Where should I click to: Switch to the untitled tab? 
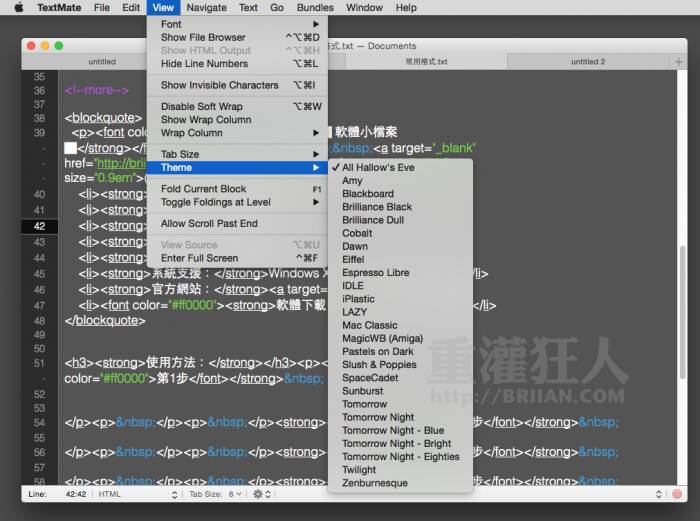coord(102,62)
